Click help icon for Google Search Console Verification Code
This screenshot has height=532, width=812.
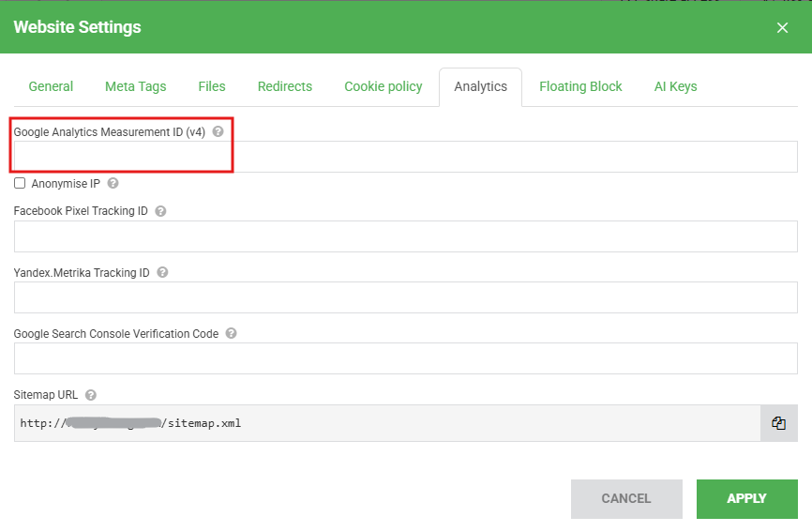[x=231, y=333]
